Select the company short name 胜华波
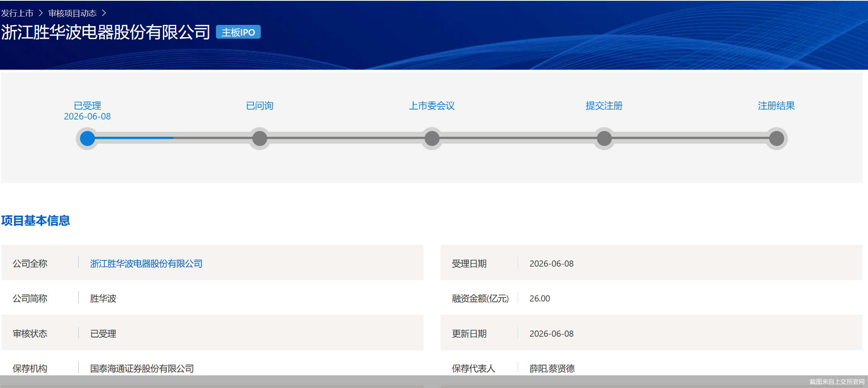The width and height of the screenshot is (868, 388). point(103,298)
